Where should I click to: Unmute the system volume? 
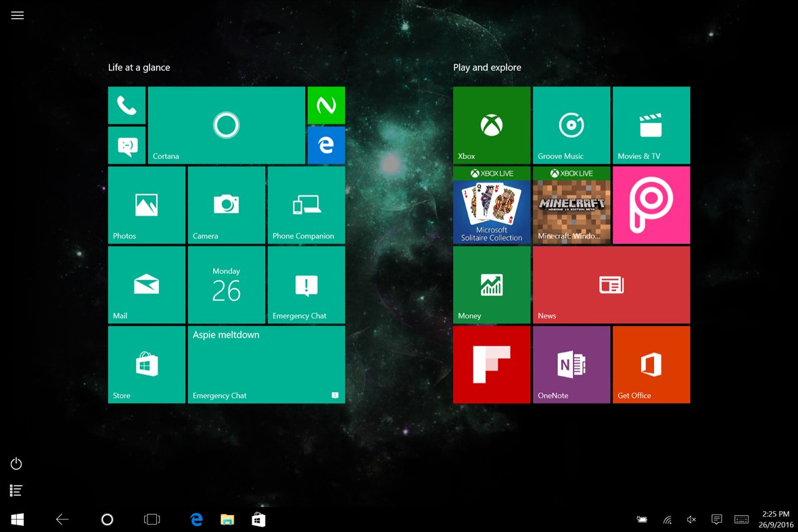(690, 519)
